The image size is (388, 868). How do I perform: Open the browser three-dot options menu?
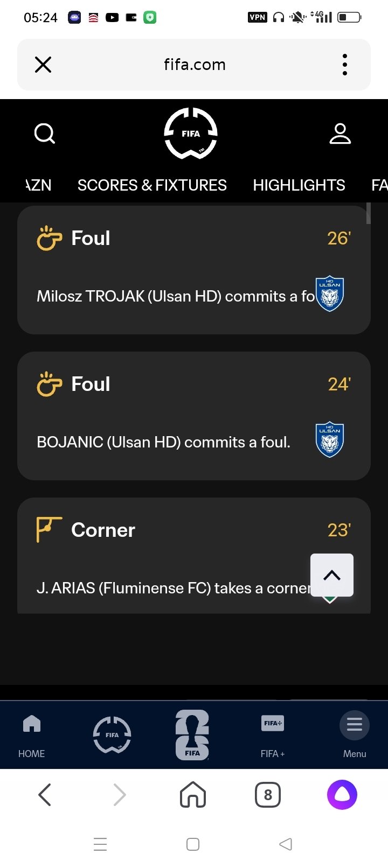click(x=345, y=65)
